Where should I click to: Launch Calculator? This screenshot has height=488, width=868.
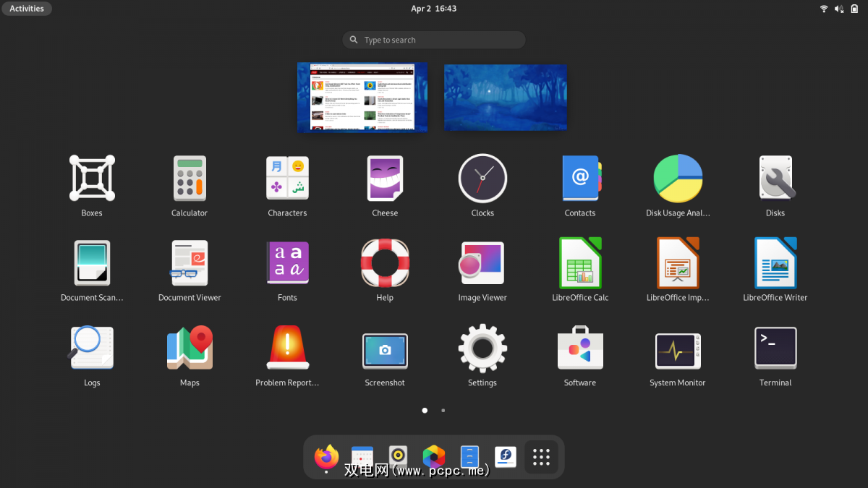pos(190,178)
